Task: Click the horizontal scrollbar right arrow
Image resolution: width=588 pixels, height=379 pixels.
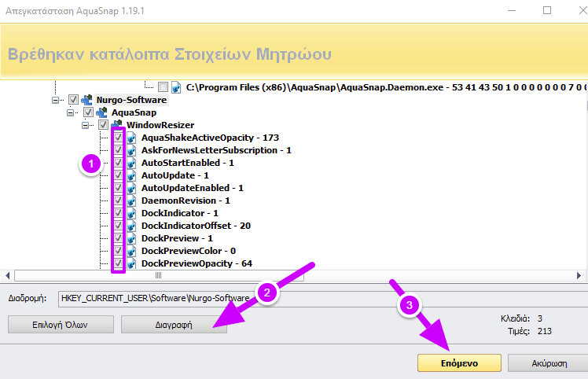Action: point(579,275)
